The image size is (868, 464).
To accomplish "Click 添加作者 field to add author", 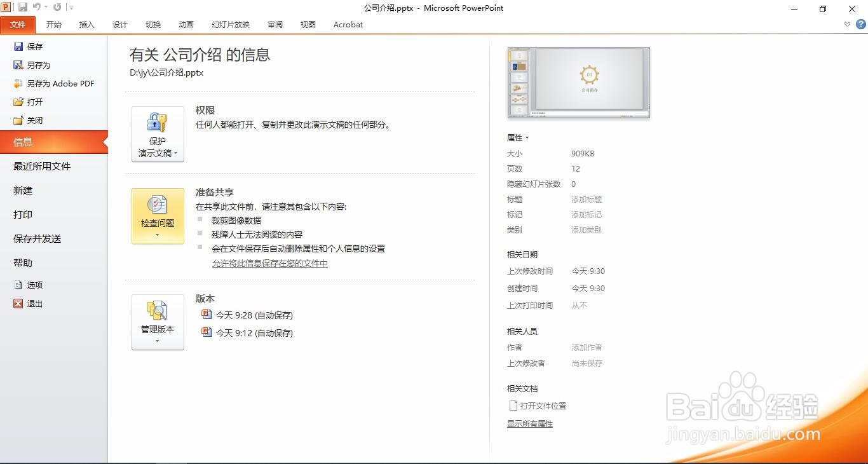I will pyautogui.click(x=587, y=348).
